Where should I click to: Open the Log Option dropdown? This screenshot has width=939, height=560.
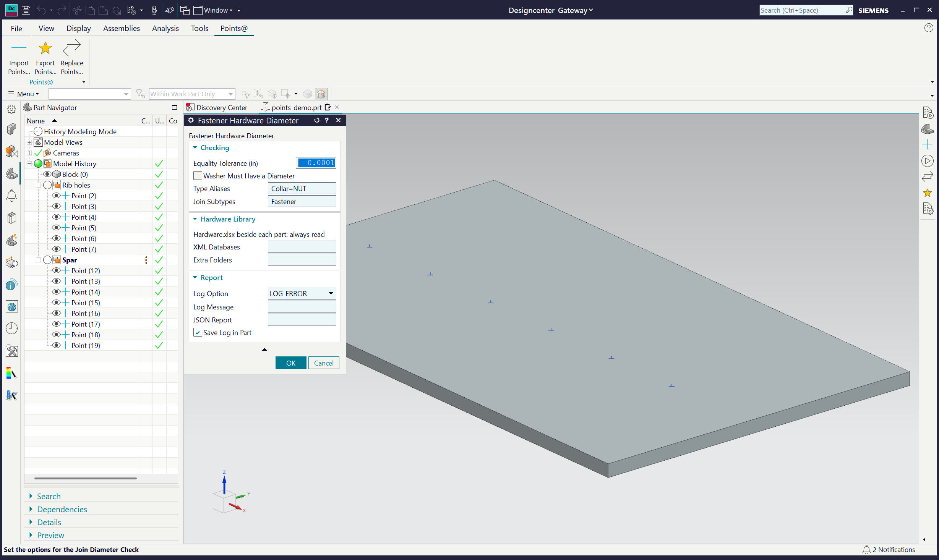pyautogui.click(x=302, y=294)
